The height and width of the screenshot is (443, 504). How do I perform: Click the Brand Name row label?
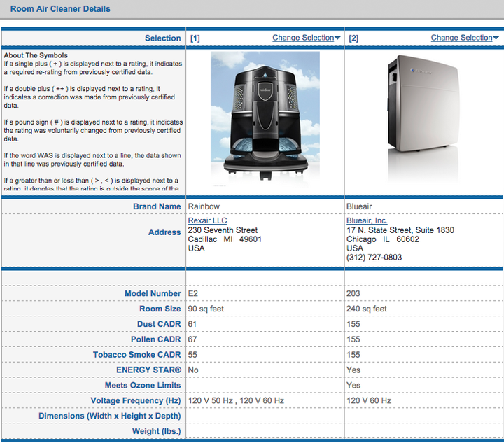coord(157,206)
